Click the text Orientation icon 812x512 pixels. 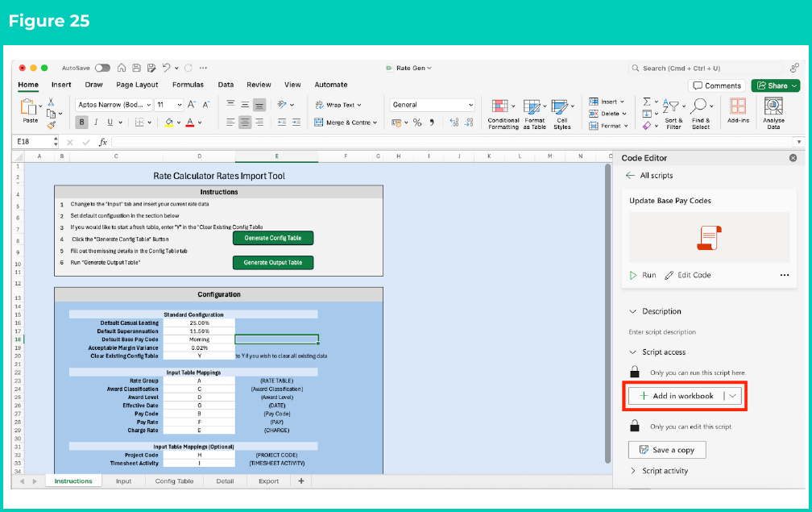[x=282, y=105]
